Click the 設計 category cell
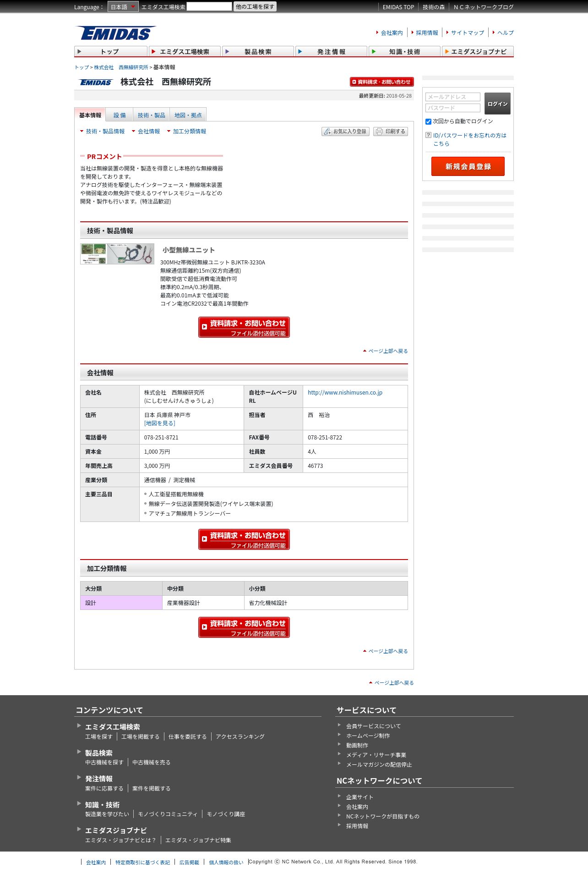 tap(121, 603)
